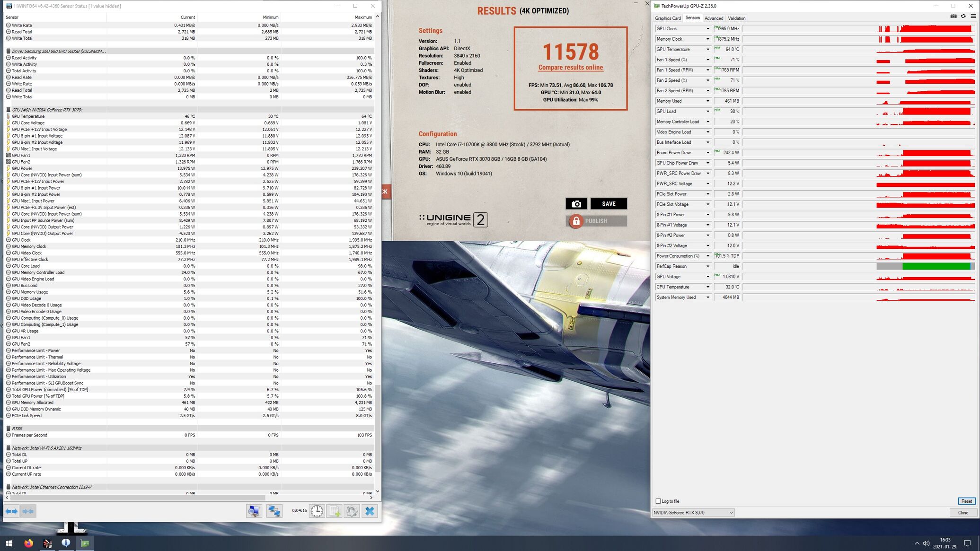The height and width of the screenshot is (551, 980).
Task: Click HWiNFO network monitors icon
Action: tap(274, 511)
